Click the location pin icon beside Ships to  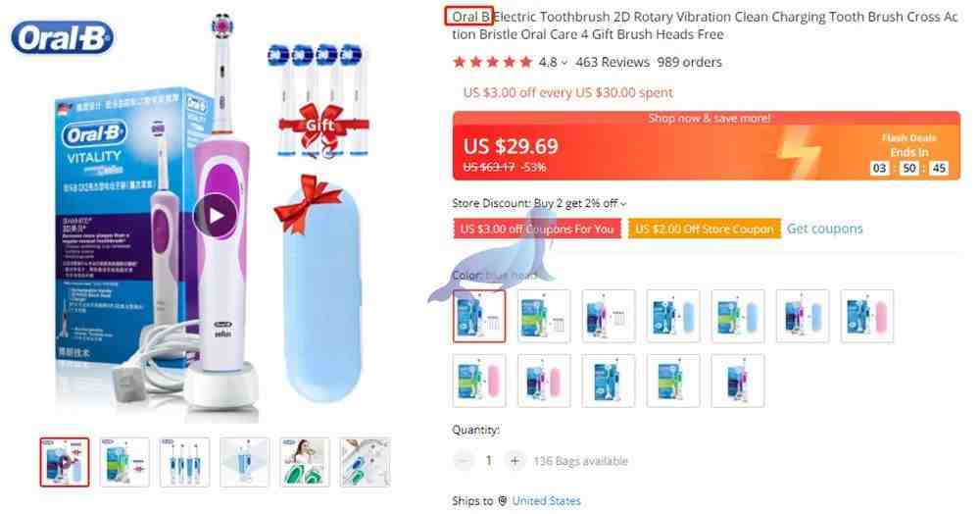pos(503,501)
